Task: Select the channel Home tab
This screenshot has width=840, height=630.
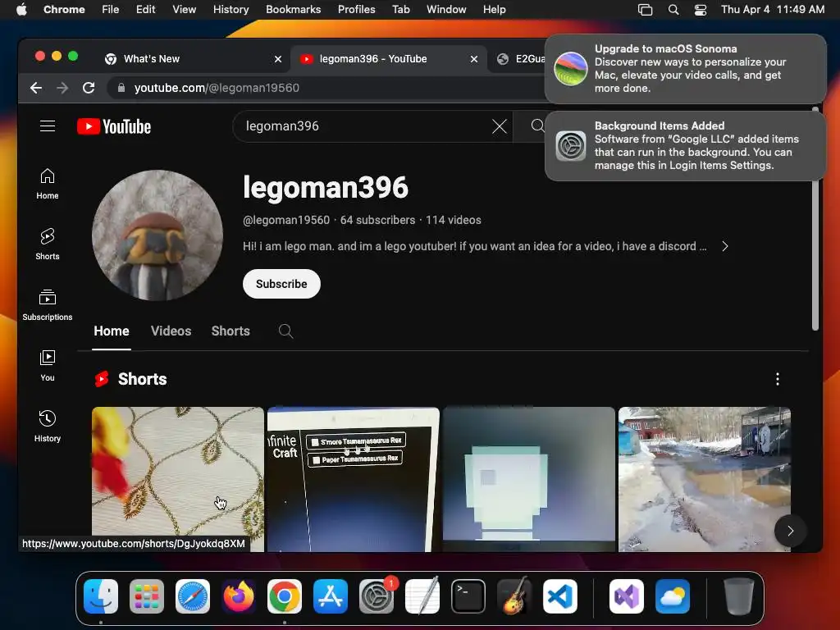Action: [x=112, y=331]
